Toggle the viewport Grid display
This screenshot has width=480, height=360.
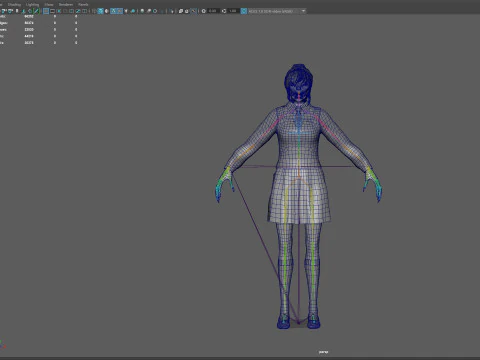(x=46, y=11)
